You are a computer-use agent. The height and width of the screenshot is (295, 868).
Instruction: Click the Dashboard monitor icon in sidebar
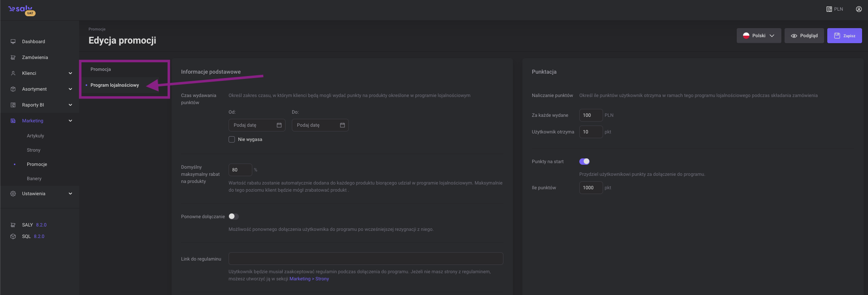13,42
